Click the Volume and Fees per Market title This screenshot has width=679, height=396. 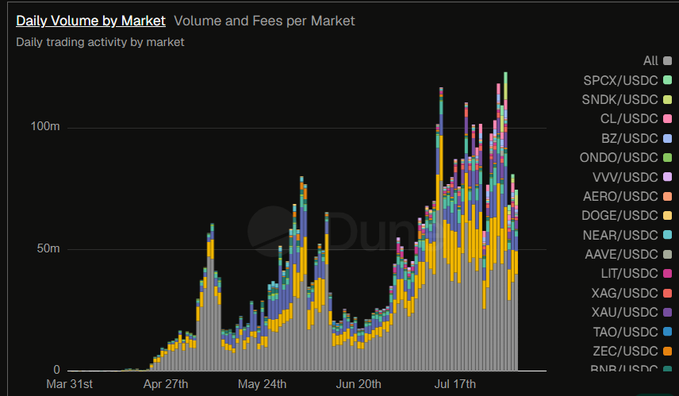tap(264, 21)
